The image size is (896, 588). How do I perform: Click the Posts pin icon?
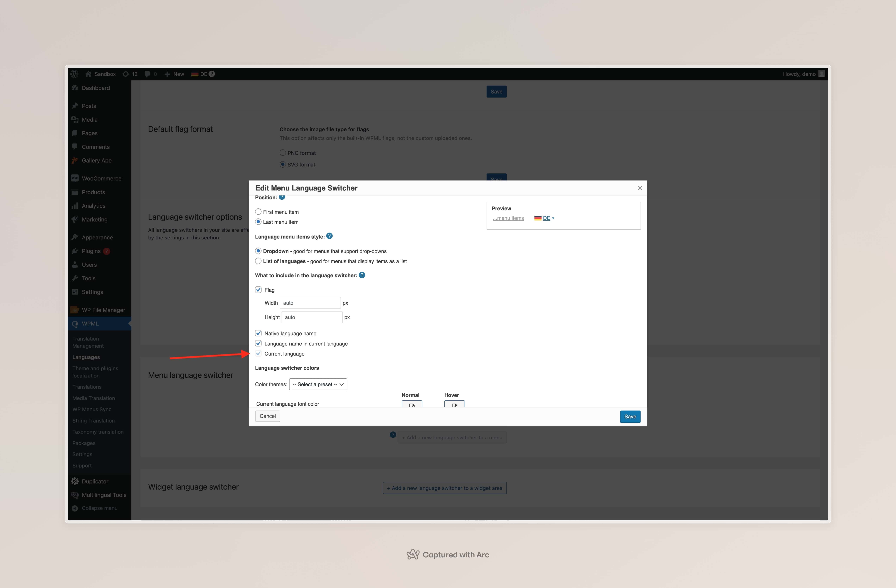[74, 106]
